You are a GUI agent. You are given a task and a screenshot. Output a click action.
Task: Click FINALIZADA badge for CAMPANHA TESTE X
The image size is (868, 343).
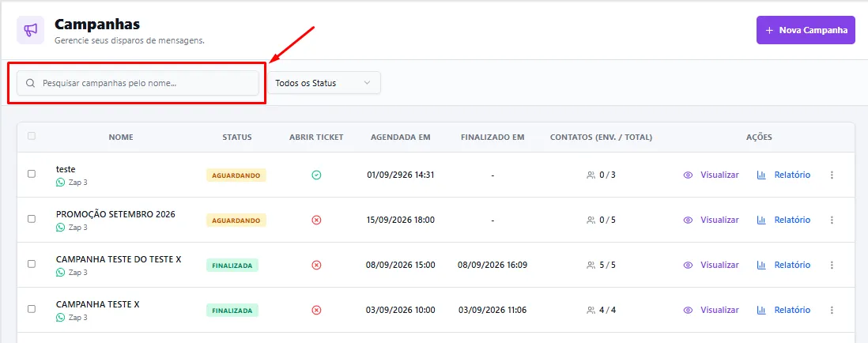232,311
